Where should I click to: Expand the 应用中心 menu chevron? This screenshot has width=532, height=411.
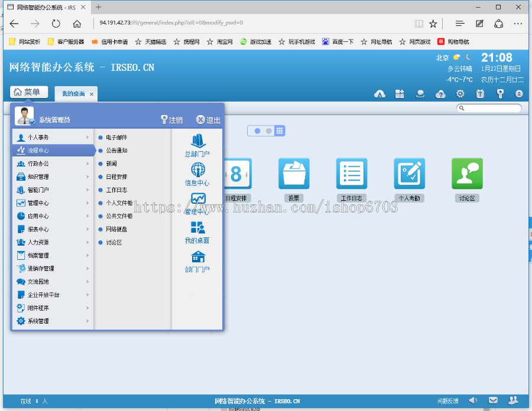(87, 216)
